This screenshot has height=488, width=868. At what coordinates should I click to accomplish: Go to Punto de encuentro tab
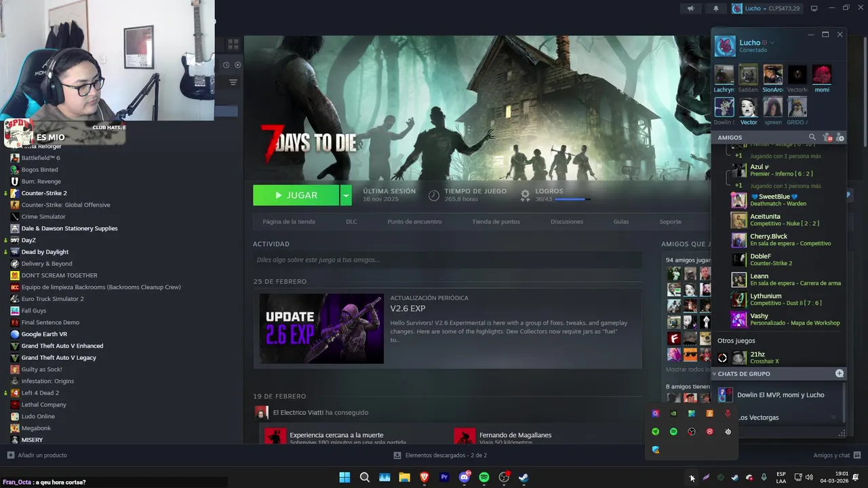[x=414, y=222]
